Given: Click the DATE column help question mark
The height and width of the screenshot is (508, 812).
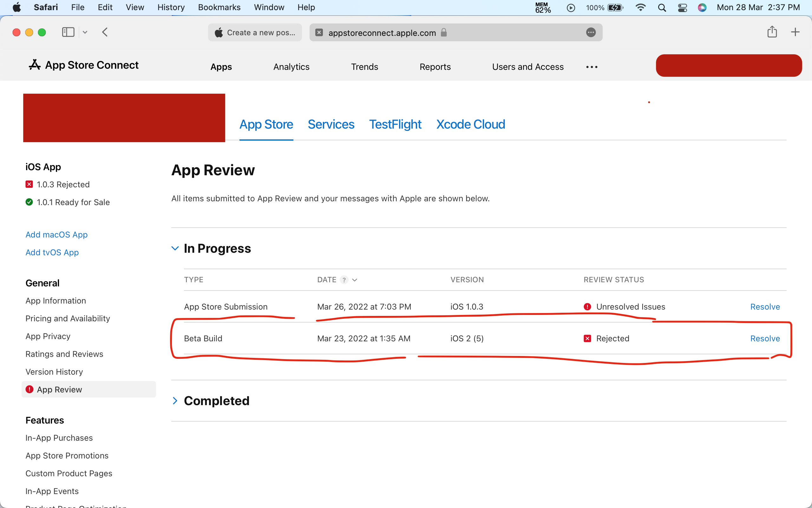Looking at the screenshot, I should point(344,280).
